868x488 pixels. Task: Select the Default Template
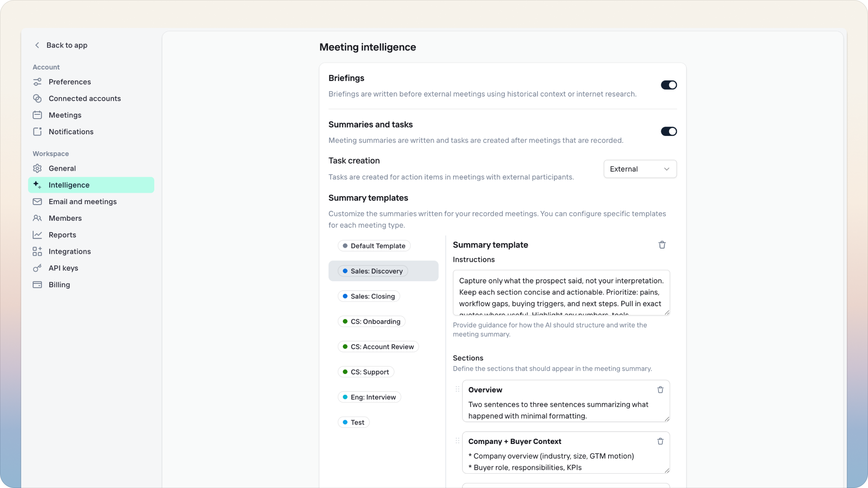374,246
